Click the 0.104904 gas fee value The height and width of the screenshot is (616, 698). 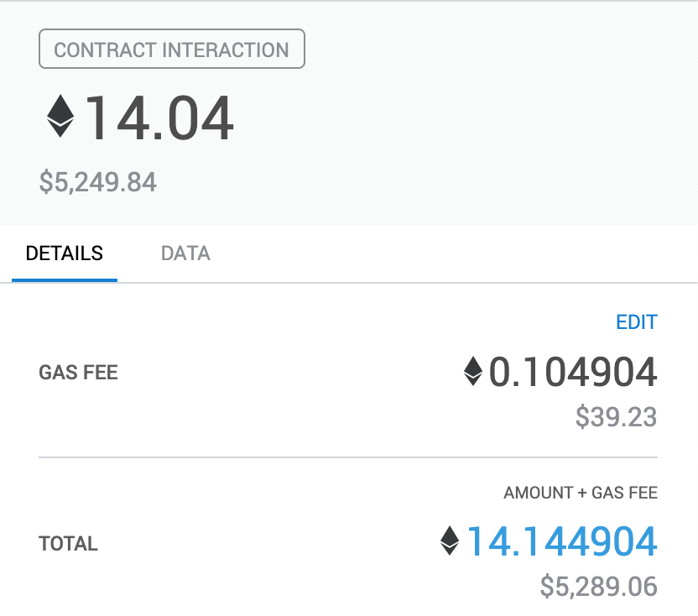point(573,373)
